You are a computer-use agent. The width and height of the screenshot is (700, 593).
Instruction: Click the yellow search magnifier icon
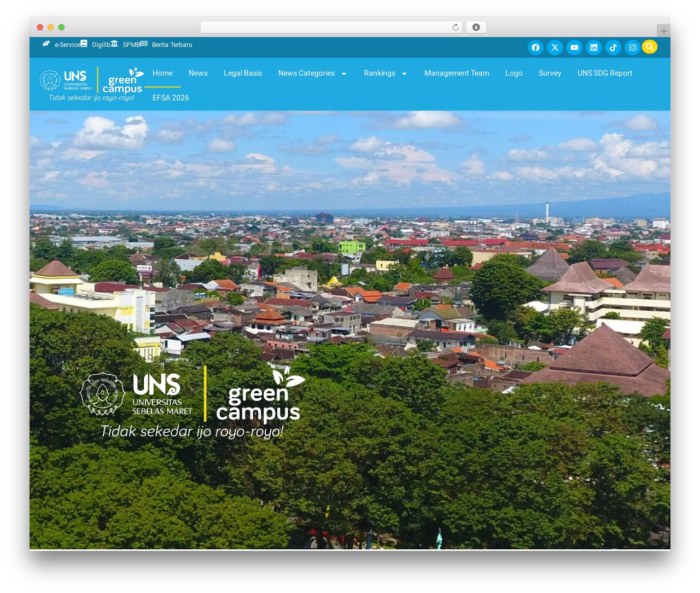coord(650,46)
